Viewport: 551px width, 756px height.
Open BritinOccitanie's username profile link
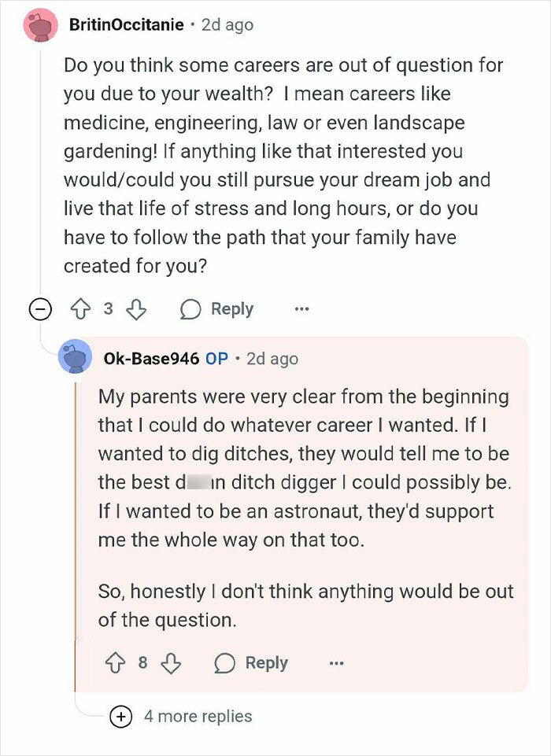127,24
